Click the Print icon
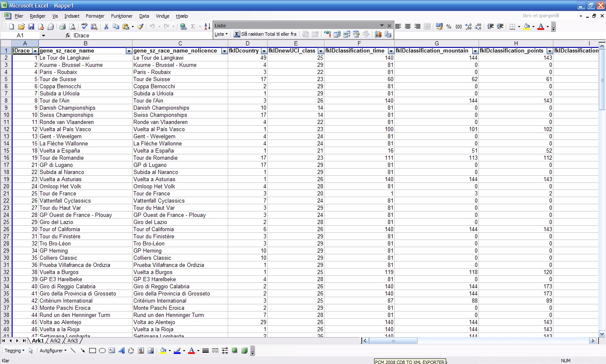 pyautogui.click(x=62, y=26)
